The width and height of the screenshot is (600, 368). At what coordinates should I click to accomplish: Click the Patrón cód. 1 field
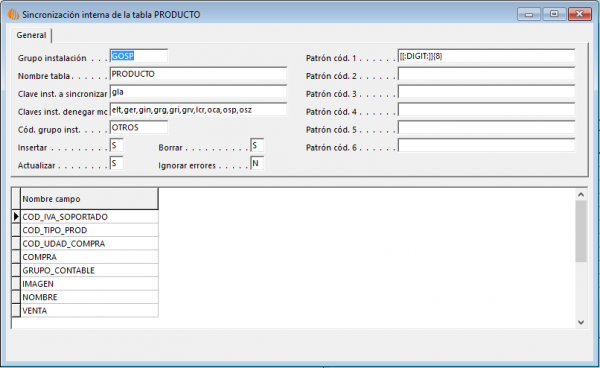click(486, 56)
